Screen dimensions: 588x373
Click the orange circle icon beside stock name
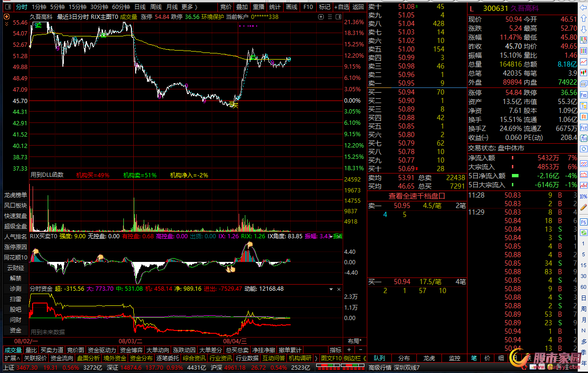pyautogui.click(x=7, y=17)
